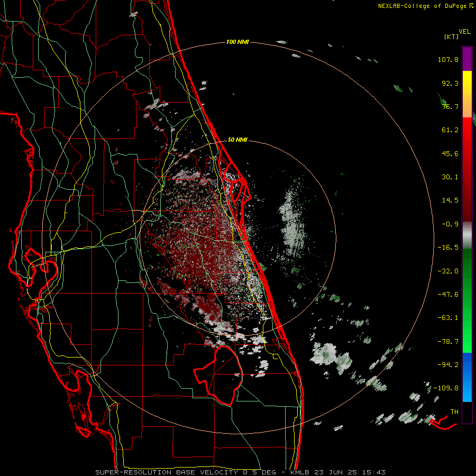Select the 76.7 legend value
The height and width of the screenshot is (476, 476).
[x=450, y=106]
